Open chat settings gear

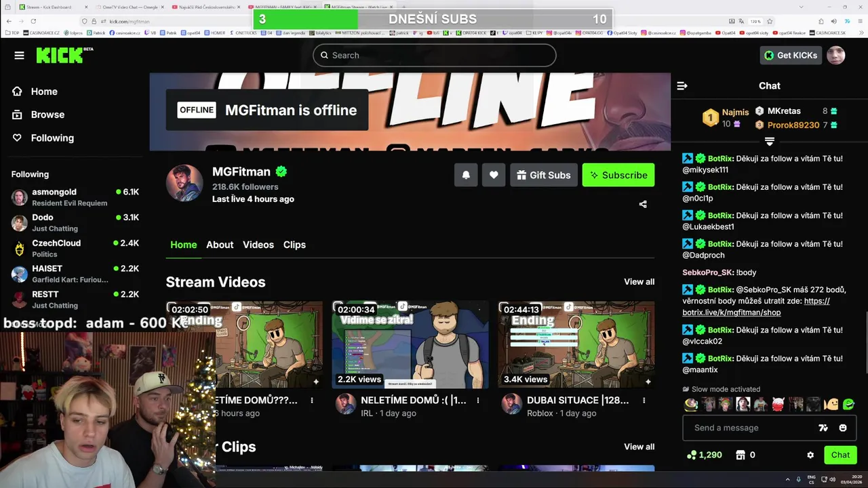810,455
